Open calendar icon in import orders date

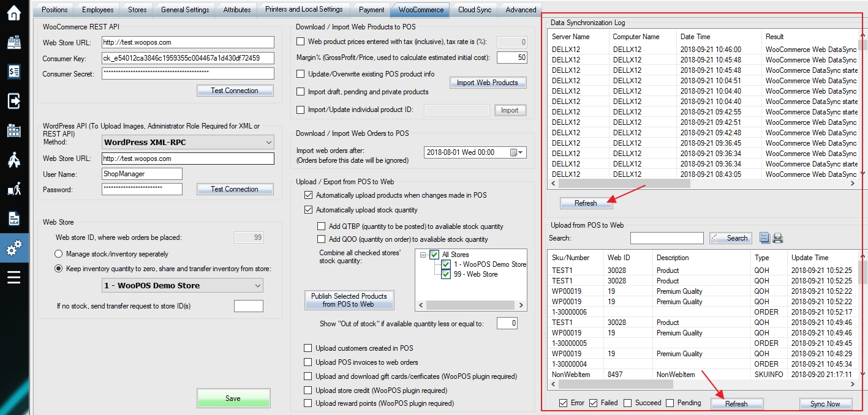[x=514, y=152]
